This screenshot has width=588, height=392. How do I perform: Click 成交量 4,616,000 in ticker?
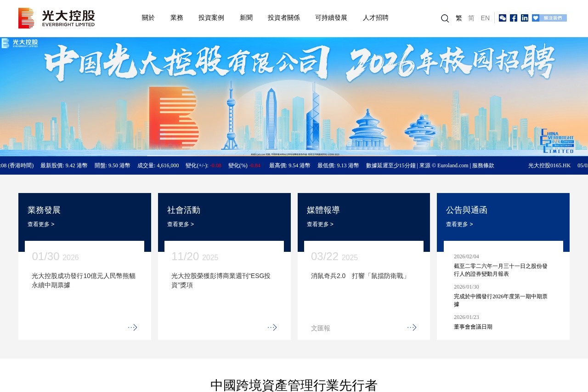click(x=158, y=165)
